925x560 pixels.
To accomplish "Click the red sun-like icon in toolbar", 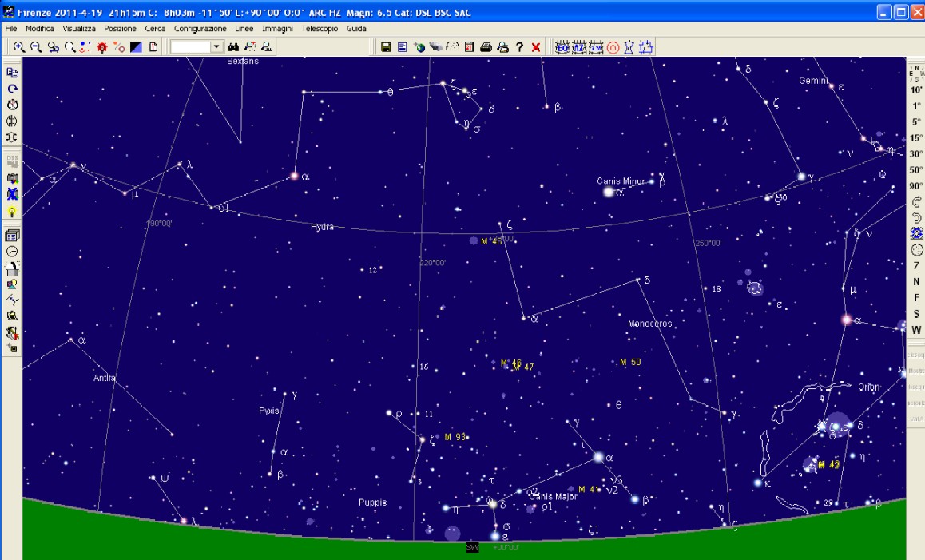I will [x=102, y=46].
